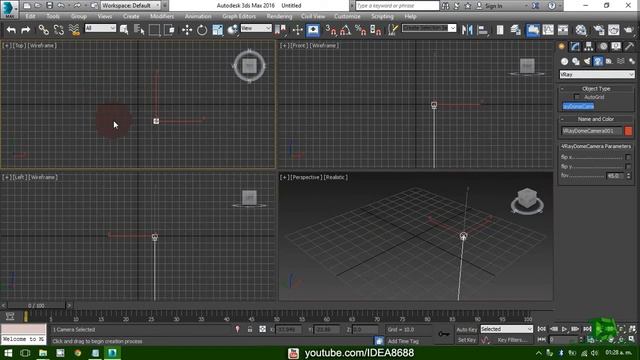Open the Utilities hammer panel tab

pos(629,47)
